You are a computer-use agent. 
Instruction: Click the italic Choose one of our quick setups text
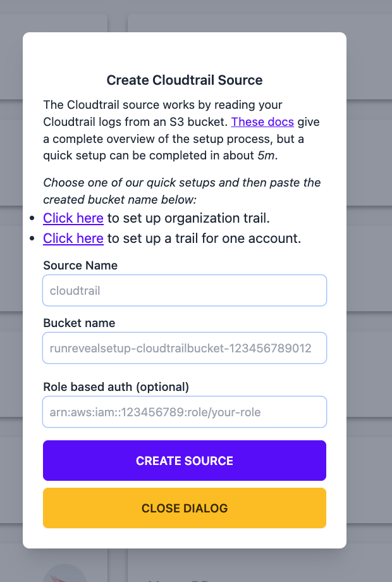click(x=181, y=191)
